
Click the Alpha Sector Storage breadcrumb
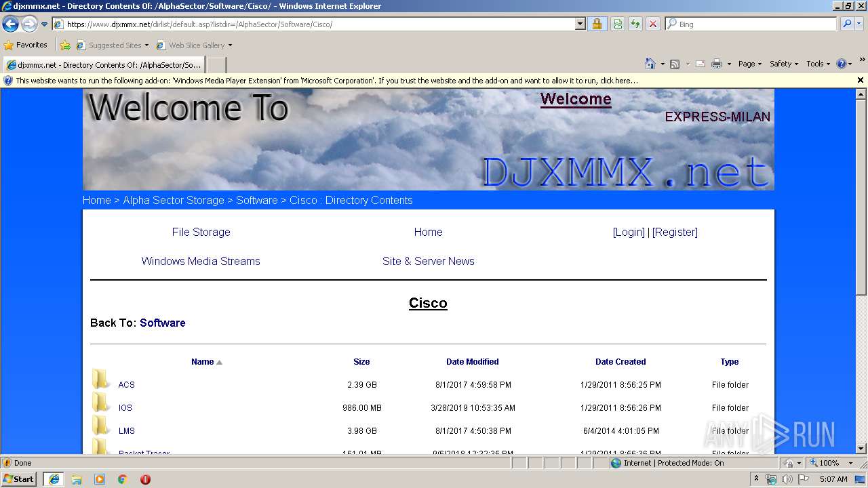[x=174, y=200]
